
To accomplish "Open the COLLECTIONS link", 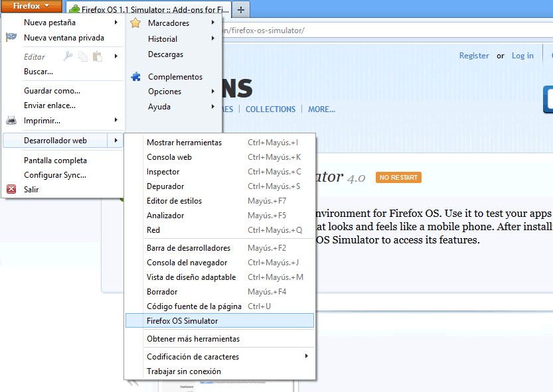I will tap(270, 109).
